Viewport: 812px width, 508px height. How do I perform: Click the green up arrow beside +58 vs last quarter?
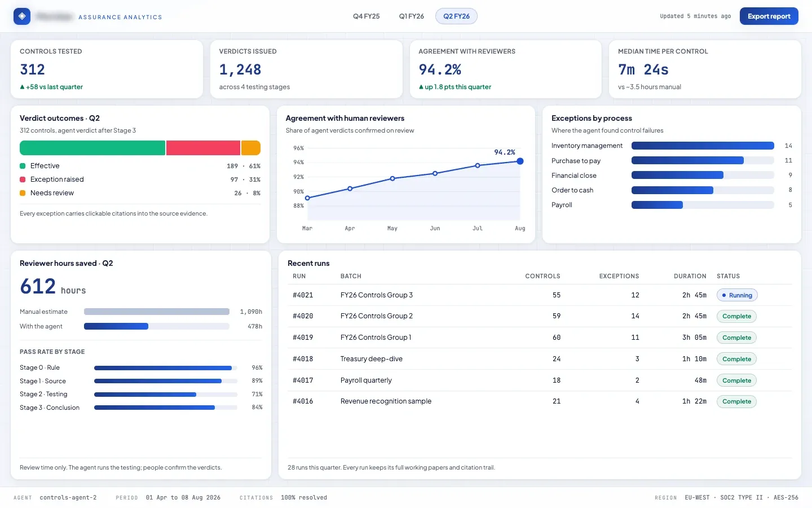tap(22, 87)
